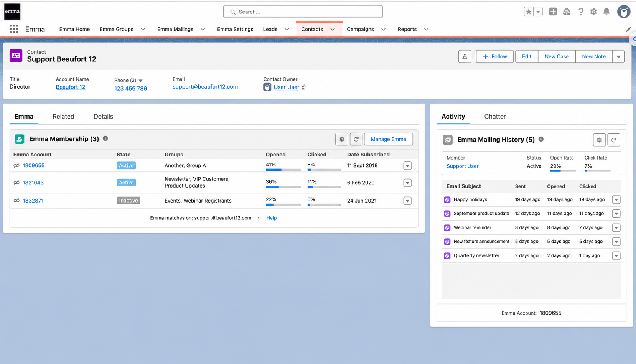Expand the Leads menu chevron
Viewport: 636px width, 364px height.
[x=287, y=29]
